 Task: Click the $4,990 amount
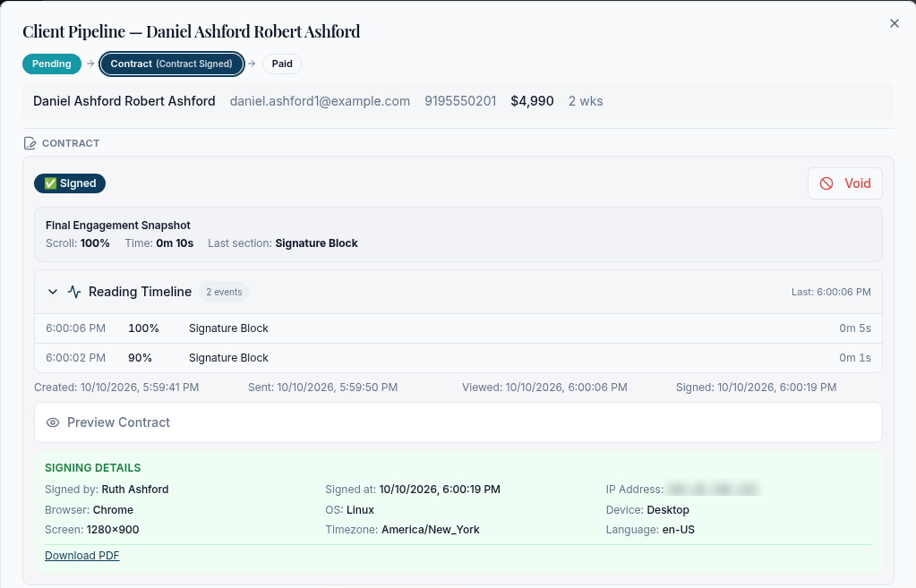point(532,101)
